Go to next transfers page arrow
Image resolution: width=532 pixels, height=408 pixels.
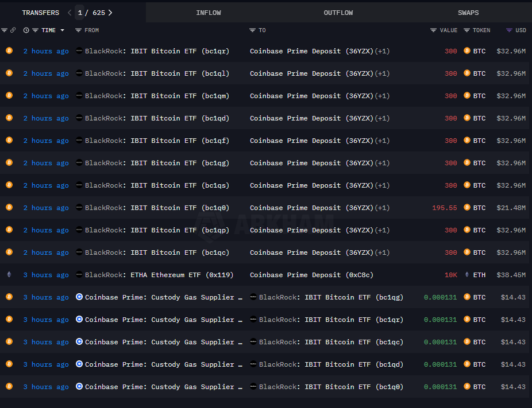(x=110, y=13)
